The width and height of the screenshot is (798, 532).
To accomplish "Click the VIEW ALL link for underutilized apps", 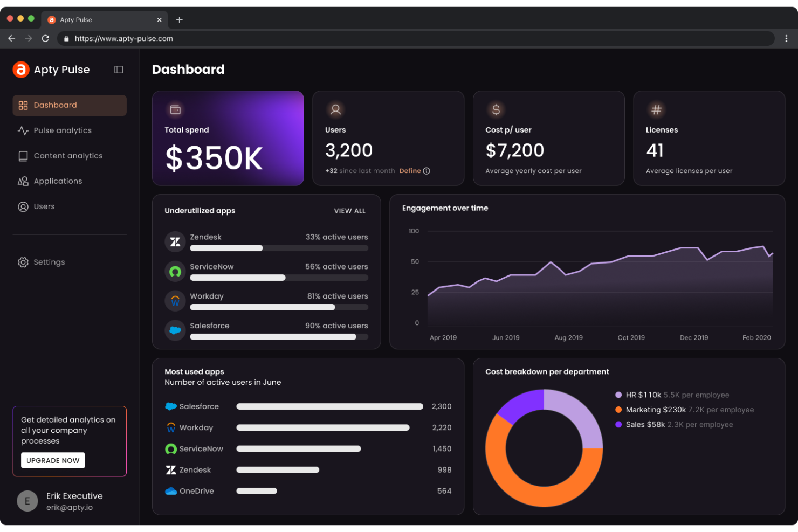I will pyautogui.click(x=349, y=211).
